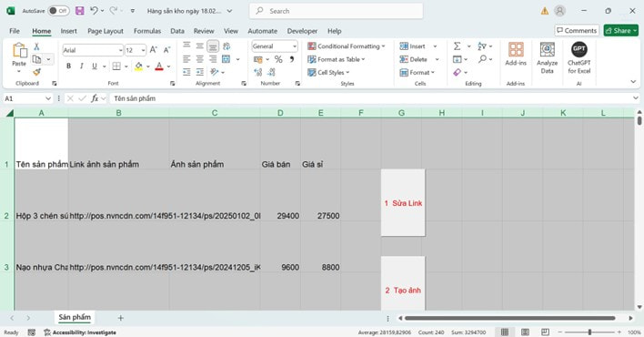Expand the Conditional Formatting menu

pyautogui.click(x=347, y=46)
